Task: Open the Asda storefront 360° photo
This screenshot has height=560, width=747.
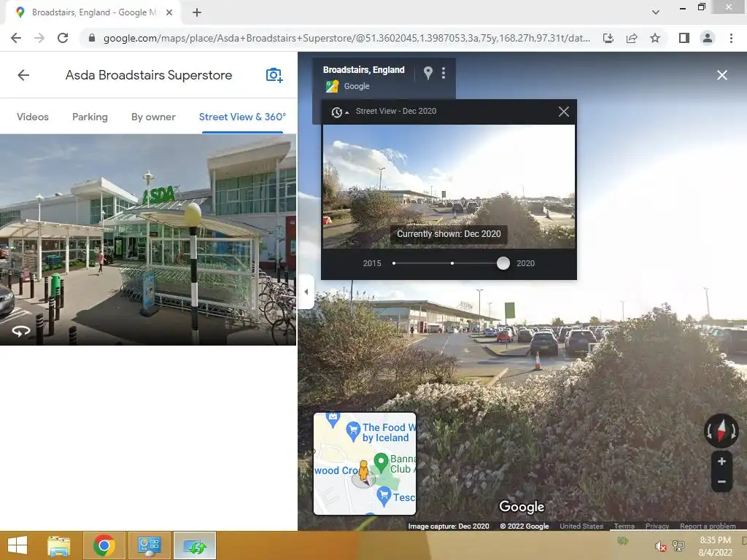Action: [x=147, y=239]
